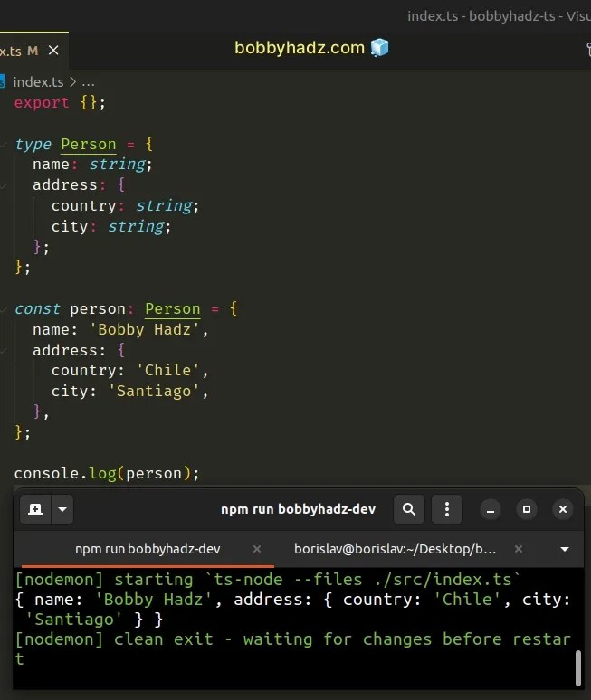
Task: Close the borislav@borislav terminal tab
Action: (x=519, y=549)
